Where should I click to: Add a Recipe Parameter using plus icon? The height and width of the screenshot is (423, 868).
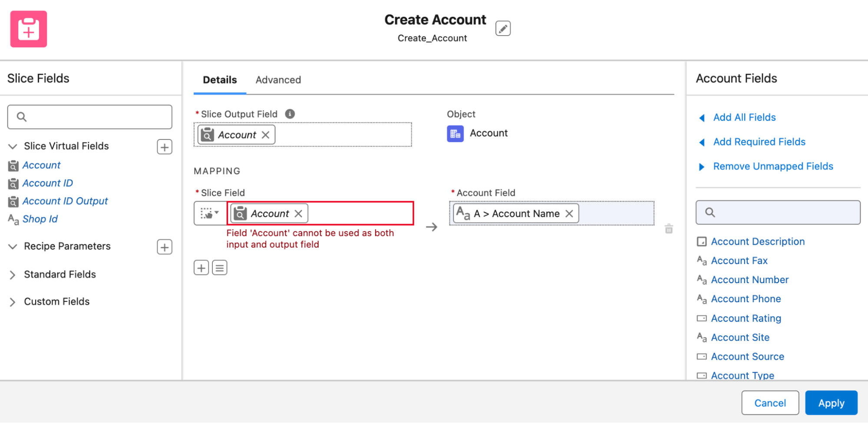point(164,247)
